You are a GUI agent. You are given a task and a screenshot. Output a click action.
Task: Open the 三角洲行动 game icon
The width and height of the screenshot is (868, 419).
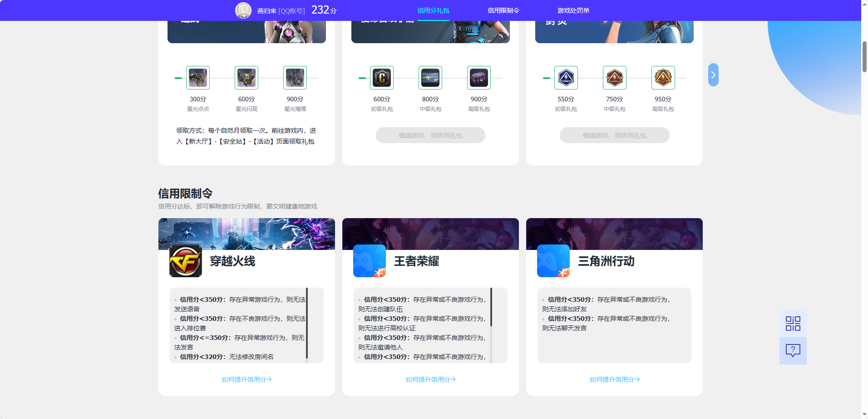[x=553, y=261]
